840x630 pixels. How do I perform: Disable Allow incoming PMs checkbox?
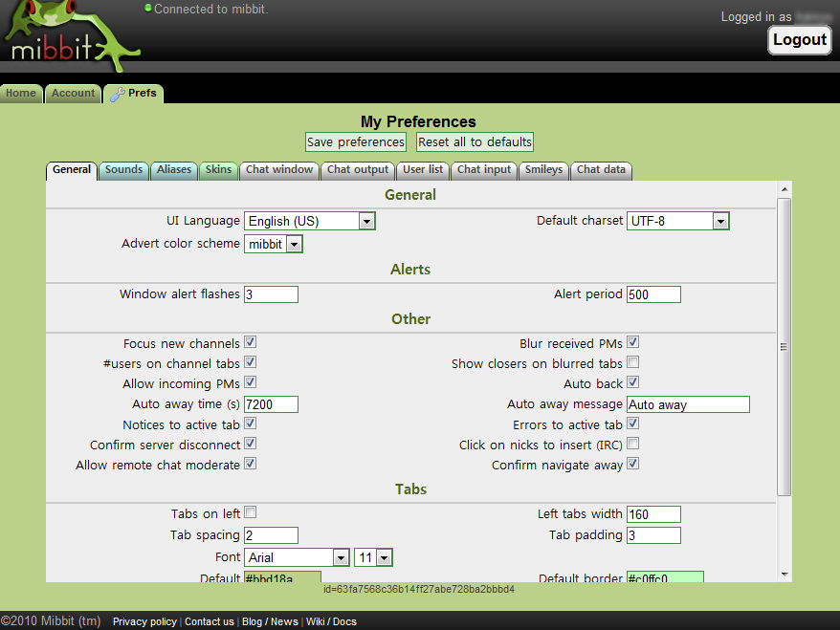(250, 382)
